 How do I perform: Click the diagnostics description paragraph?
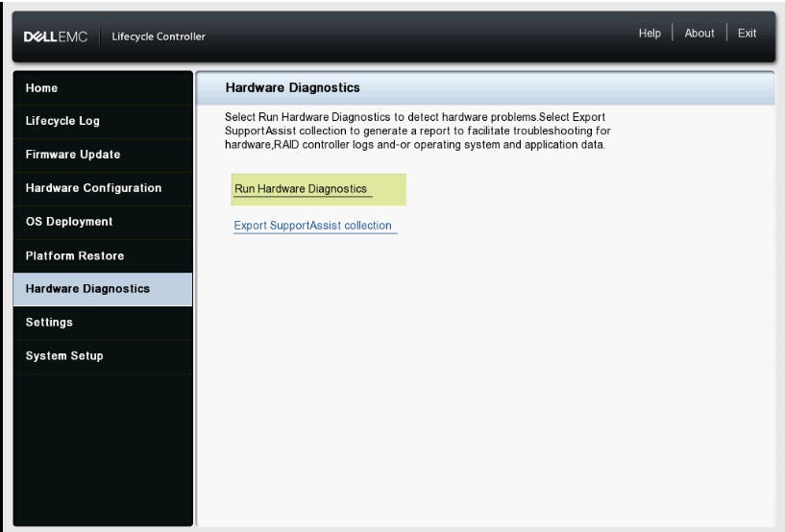(418, 132)
